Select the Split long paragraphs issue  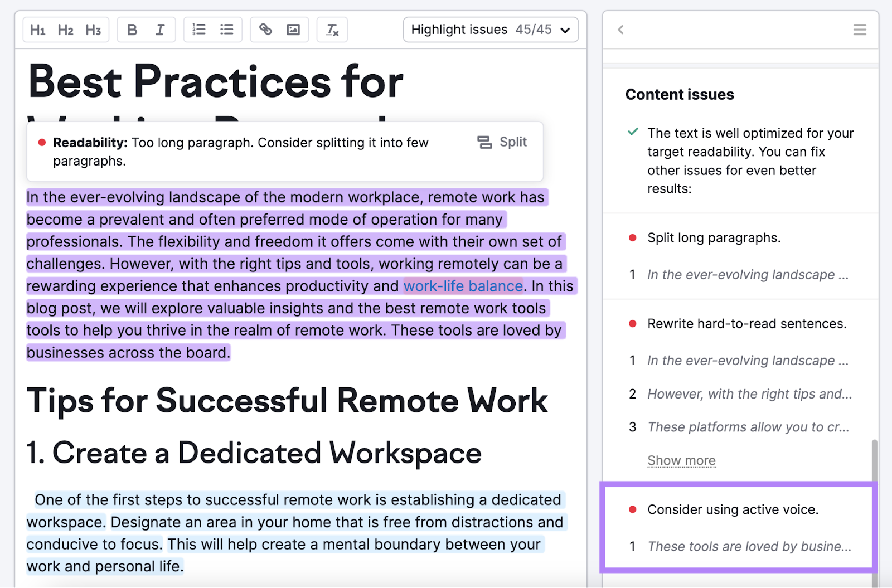pos(714,237)
